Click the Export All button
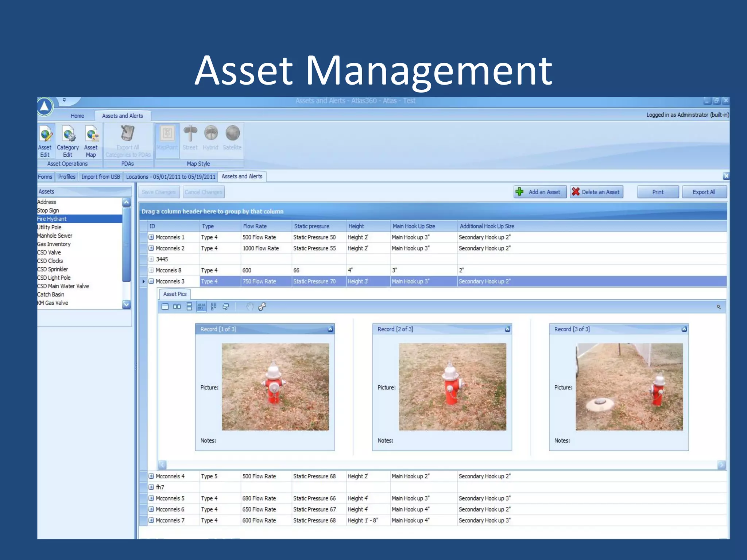Viewport: 747px width, 560px height. 704,192
